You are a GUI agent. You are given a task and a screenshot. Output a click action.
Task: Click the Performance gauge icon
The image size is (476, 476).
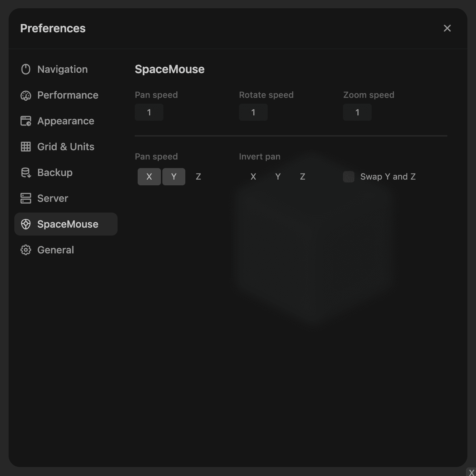pos(26,95)
